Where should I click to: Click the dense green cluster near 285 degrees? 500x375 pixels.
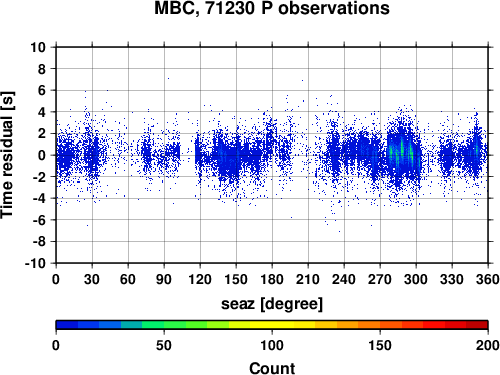(402, 151)
